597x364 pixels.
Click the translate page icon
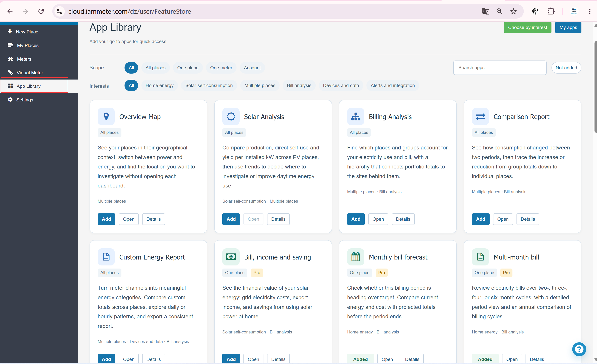(486, 11)
